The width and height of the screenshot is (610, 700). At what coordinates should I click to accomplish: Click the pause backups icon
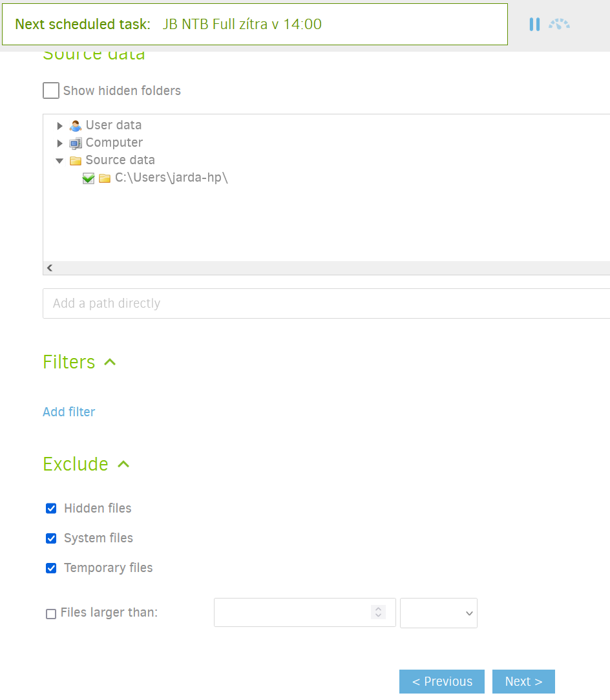click(x=534, y=24)
